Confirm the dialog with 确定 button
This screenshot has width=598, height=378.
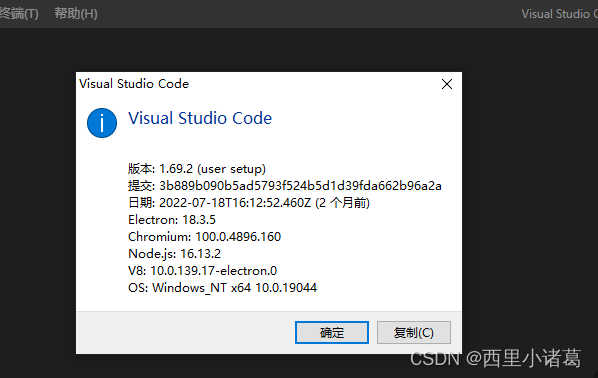[x=332, y=332]
